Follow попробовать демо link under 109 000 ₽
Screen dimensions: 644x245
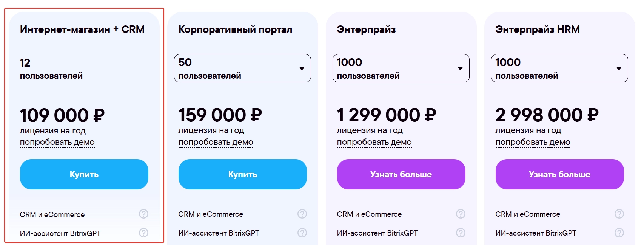(x=57, y=142)
